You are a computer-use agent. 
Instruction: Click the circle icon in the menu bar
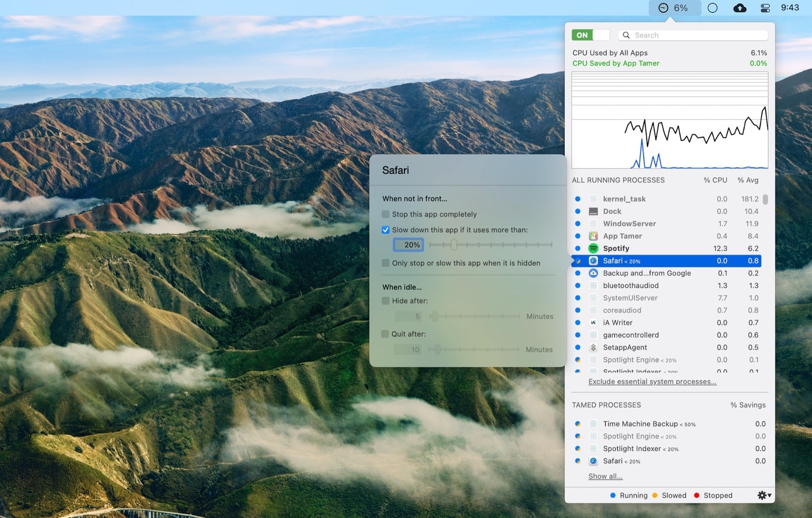point(713,8)
